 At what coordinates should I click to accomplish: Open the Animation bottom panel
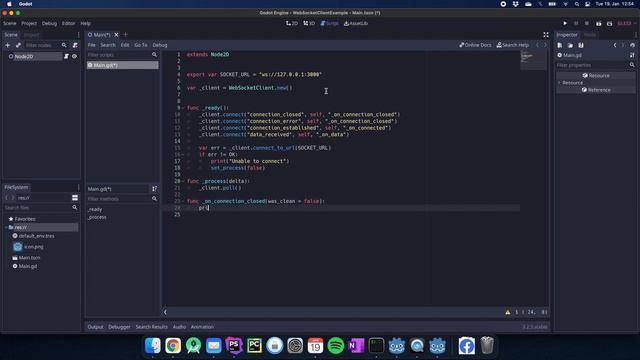202,327
